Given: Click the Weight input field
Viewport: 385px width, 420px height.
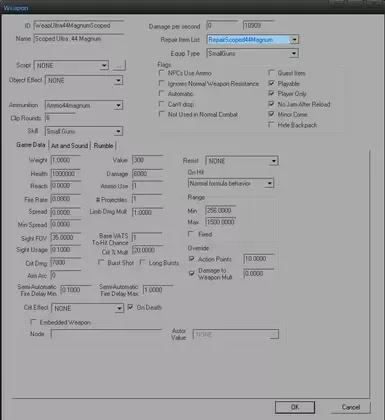Looking at the screenshot, I should point(66,160).
